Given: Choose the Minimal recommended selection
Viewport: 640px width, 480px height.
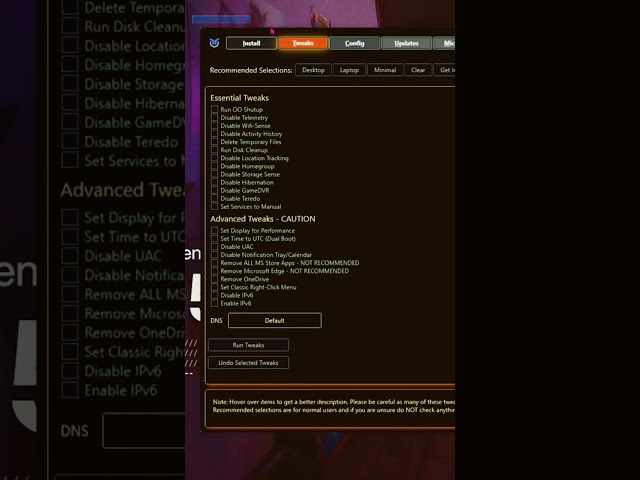Looking at the screenshot, I should [385, 70].
